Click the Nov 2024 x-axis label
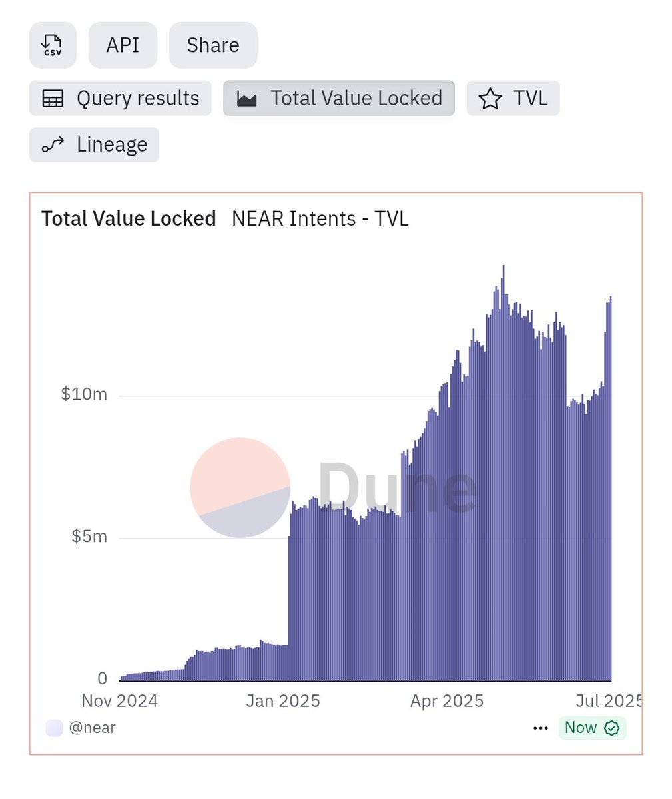 tap(119, 701)
